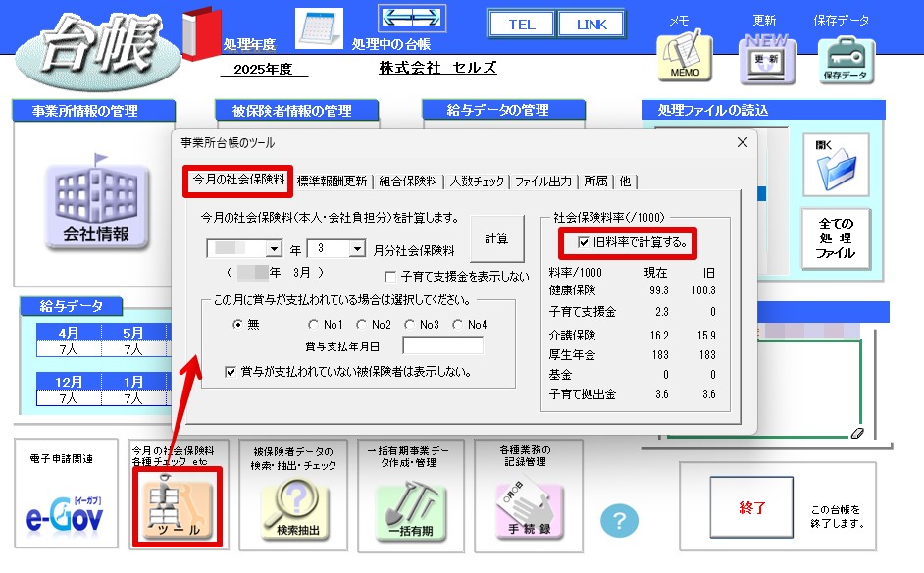This screenshot has height=573, width=924.
Task: Click 全ての処理ファイル button
Action: pyautogui.click(x=836, y=238)
